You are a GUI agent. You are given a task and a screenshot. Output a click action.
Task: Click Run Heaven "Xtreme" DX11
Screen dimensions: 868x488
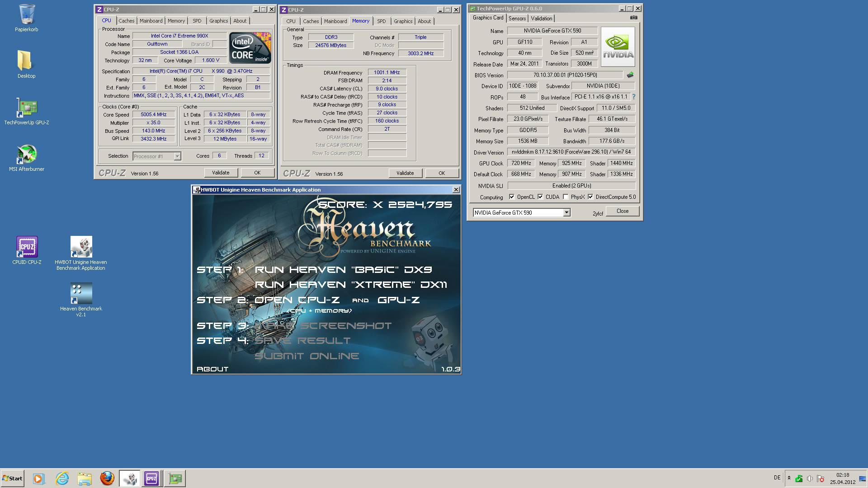point(351,285)
